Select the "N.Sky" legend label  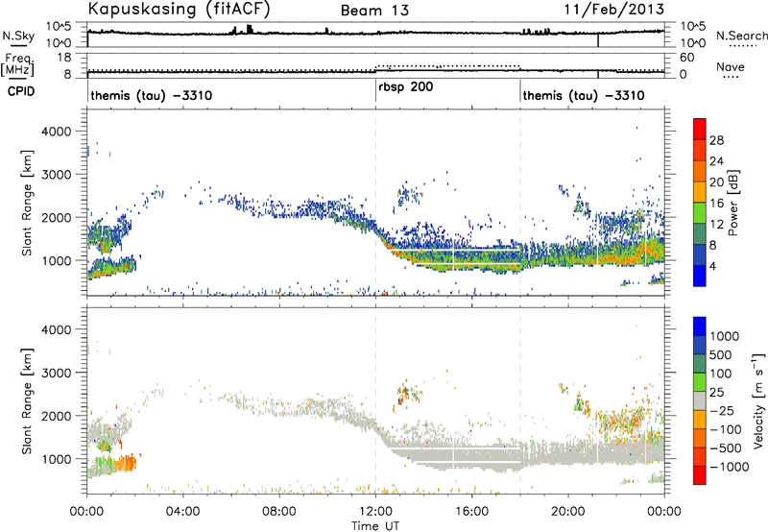coord(18,36)
